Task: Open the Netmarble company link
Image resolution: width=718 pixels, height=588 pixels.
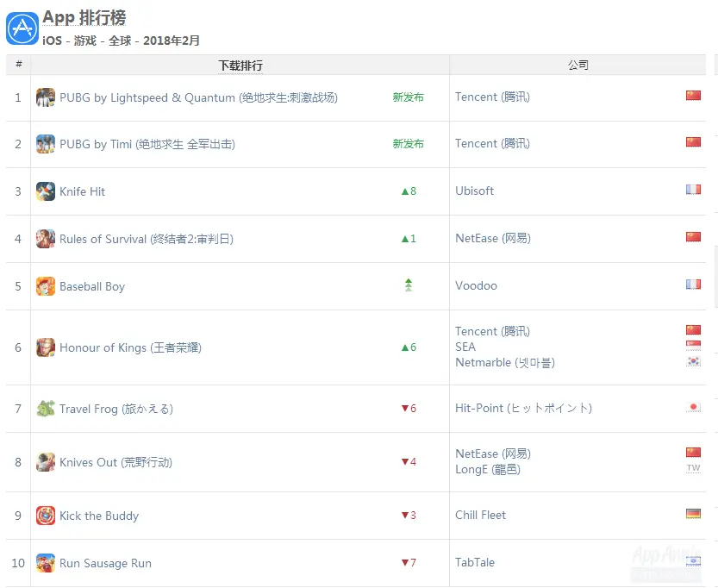Action: coord(505,363)
